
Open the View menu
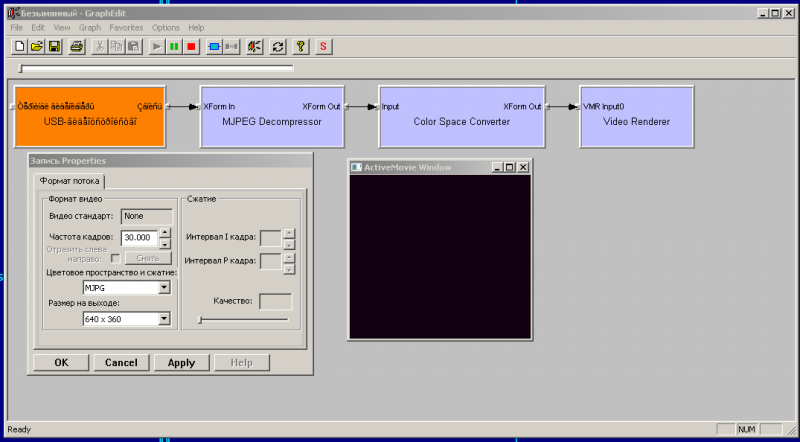(62, 28)
